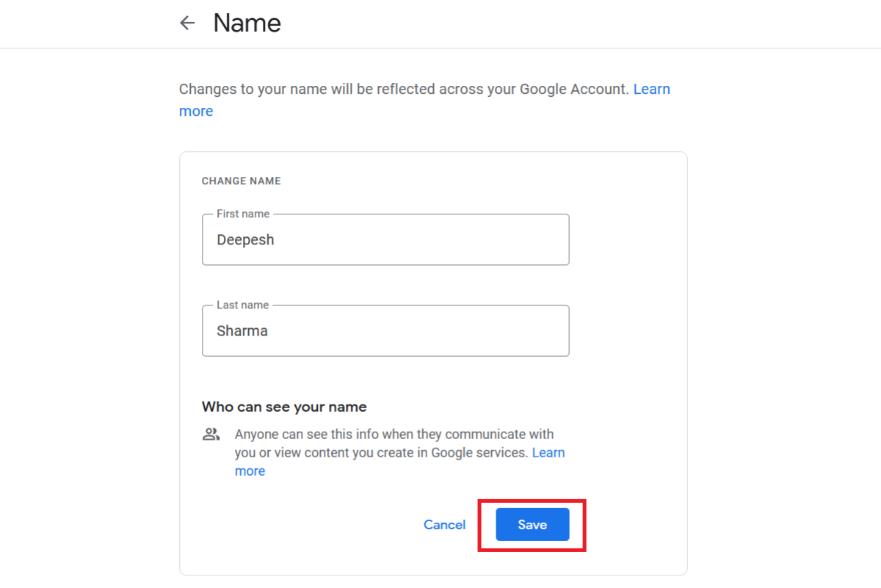Place cursor on the text 'Deepesh'
This screenshot has width=881, height=588.
pyautogui.click(x=245, y=240)
